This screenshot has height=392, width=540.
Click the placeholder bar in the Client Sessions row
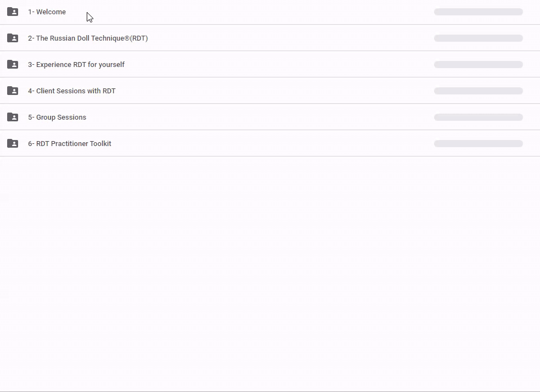478,91
